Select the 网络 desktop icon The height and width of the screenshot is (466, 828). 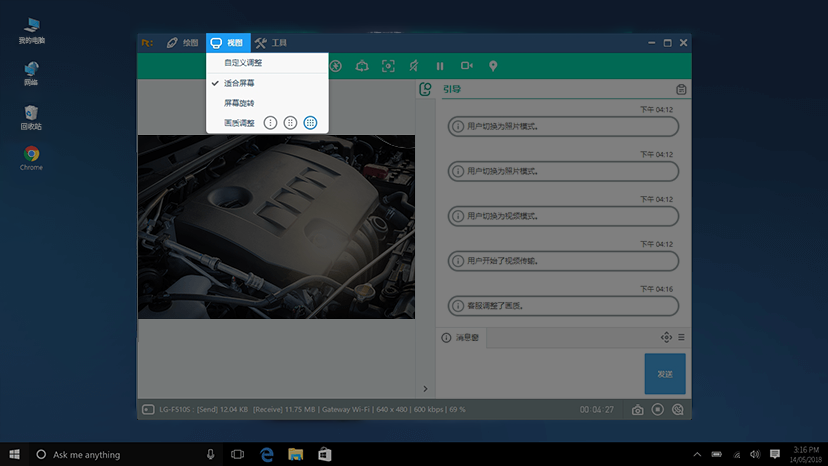tap(31, 73)
